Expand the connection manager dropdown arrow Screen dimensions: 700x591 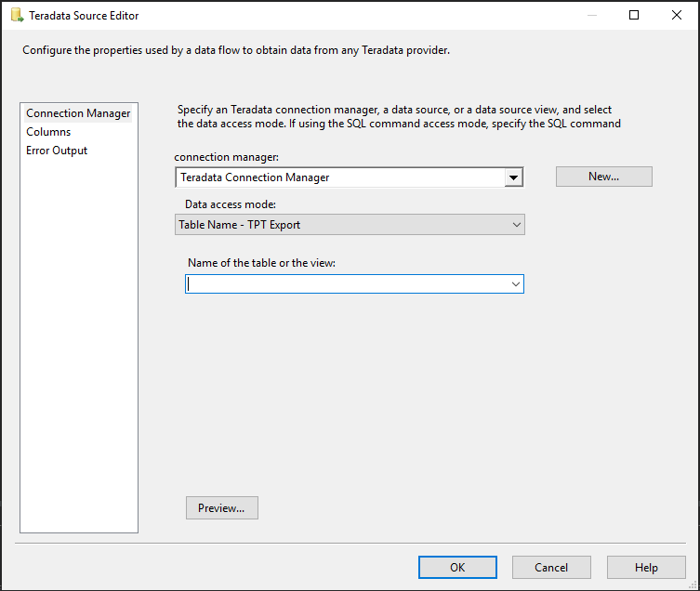[x=512, y=177]
